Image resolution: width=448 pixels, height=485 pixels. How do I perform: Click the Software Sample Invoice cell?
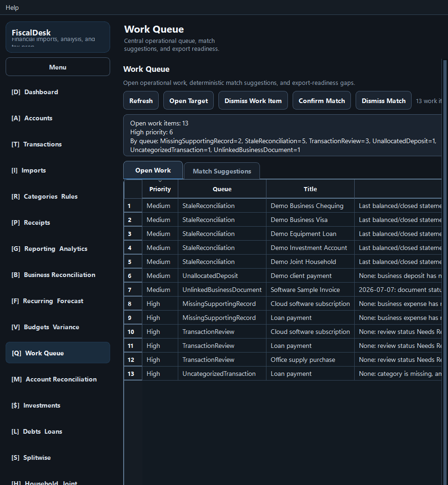pos(310,290)
